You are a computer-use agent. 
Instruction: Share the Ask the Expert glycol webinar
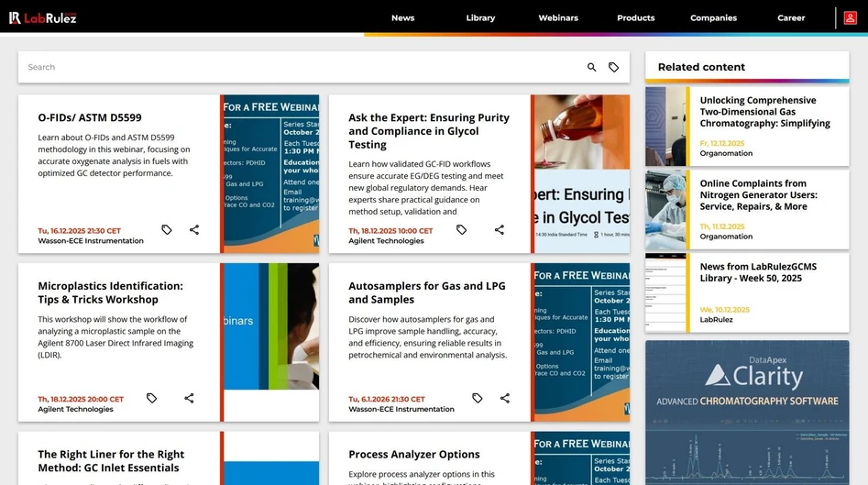tap(500, 230)
